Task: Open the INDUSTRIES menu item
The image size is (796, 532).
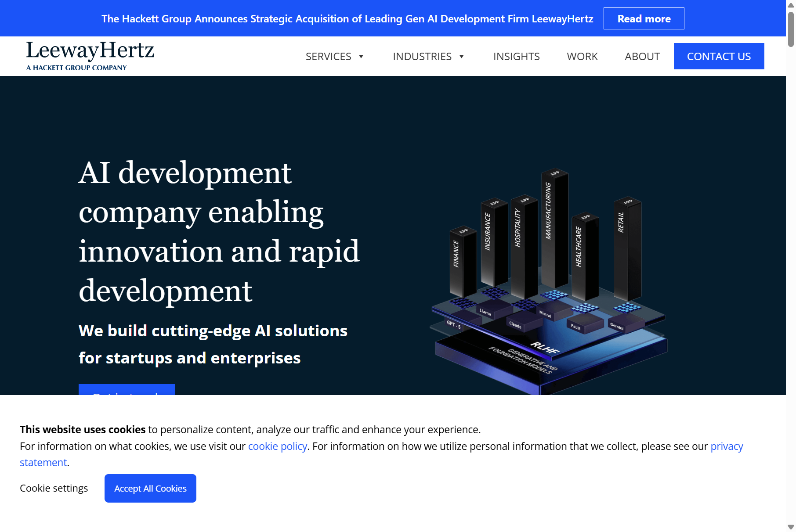Action: [422, 57]
